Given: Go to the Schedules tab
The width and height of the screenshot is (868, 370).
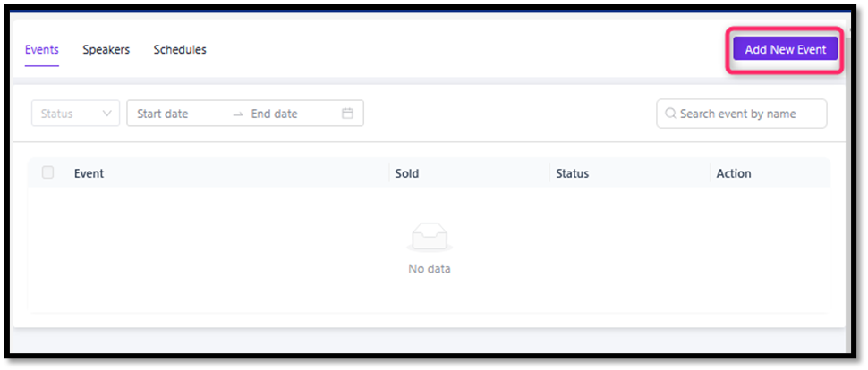Looking at the screenshot, I should coord(180,49).
